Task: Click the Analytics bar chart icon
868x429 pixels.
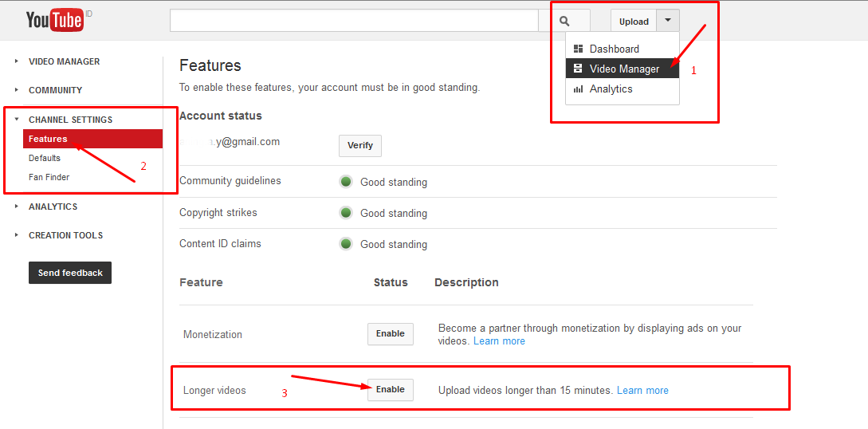Action: [578, 89]
